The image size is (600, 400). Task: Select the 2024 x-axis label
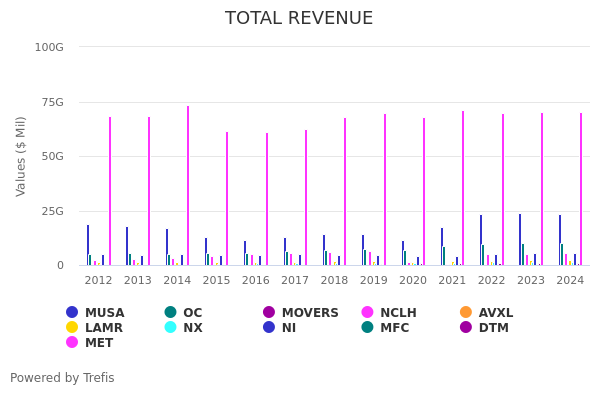(x=570, y=281)
